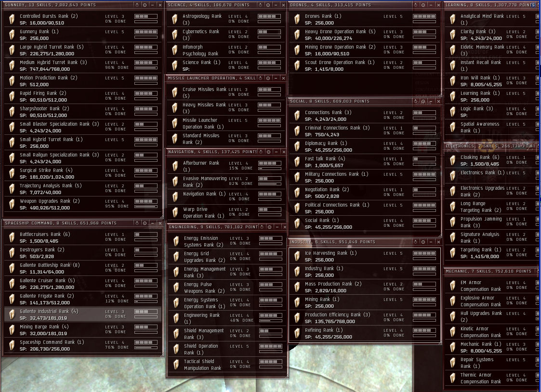This screenshot has height=392, width=541.
Task: Open Missile Launcher Operation window options star icon
Action: [x=261, y=78]
